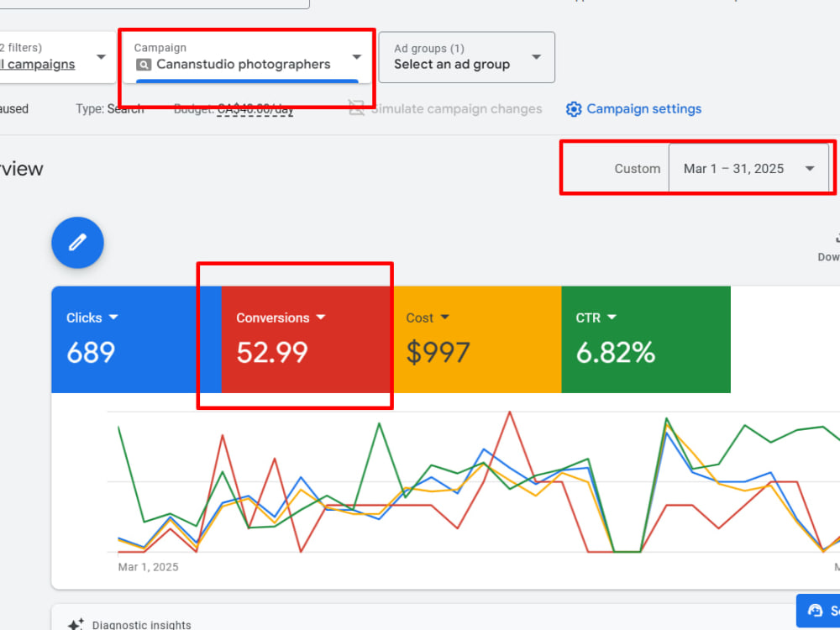Click the CA$40.00/day budget value
840x630 pixels.
click(x=255, y=109)
